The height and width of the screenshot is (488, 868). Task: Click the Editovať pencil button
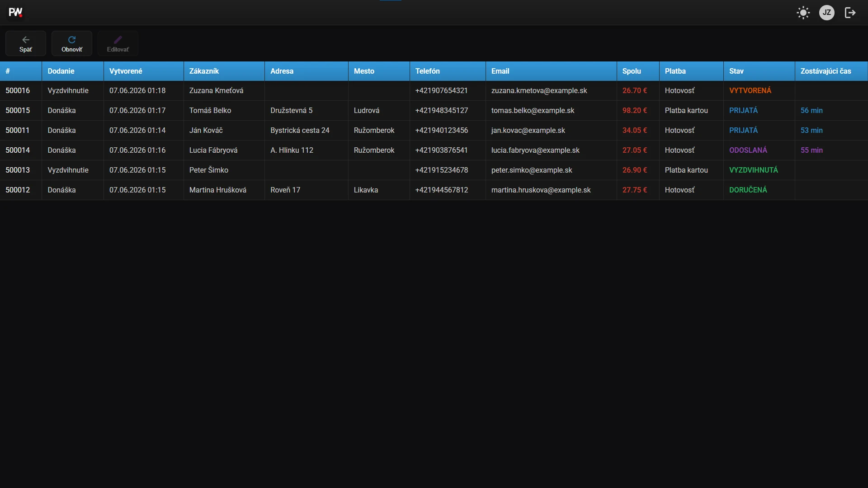click(118, 43)
